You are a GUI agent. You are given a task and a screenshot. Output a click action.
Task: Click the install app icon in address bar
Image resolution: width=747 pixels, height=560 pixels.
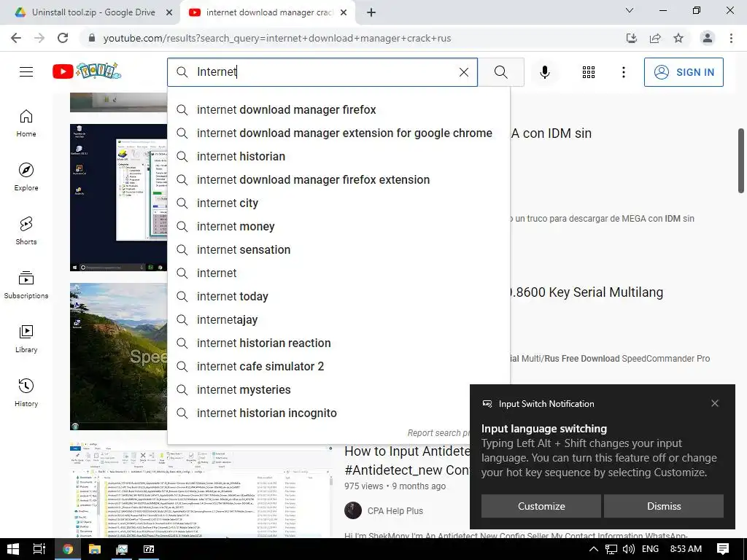(x=631, y=38)
